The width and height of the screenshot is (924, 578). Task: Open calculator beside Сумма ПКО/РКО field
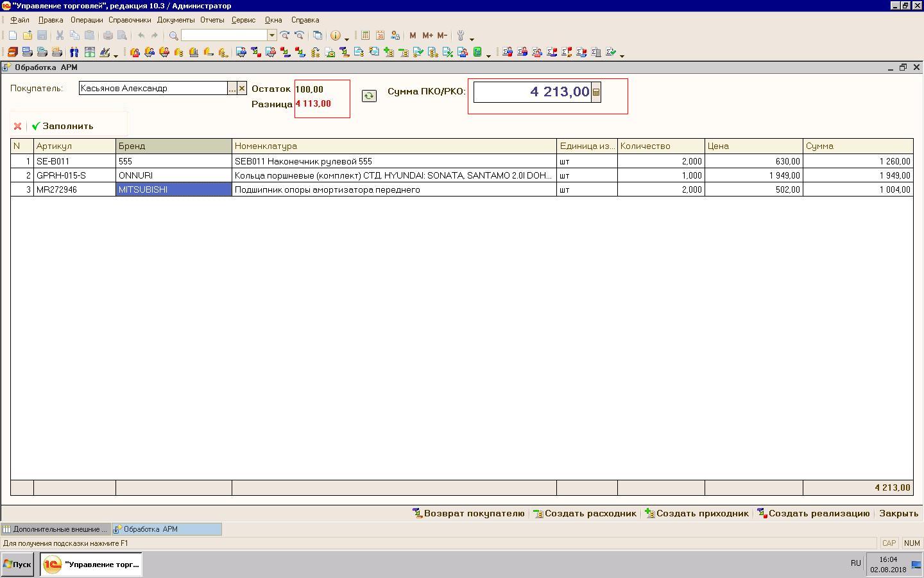(596, 92)
